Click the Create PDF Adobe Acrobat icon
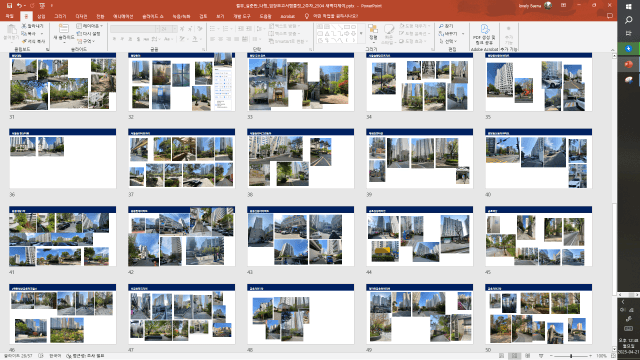This screenshot has height=360, width=640. (x=484, y=29)
